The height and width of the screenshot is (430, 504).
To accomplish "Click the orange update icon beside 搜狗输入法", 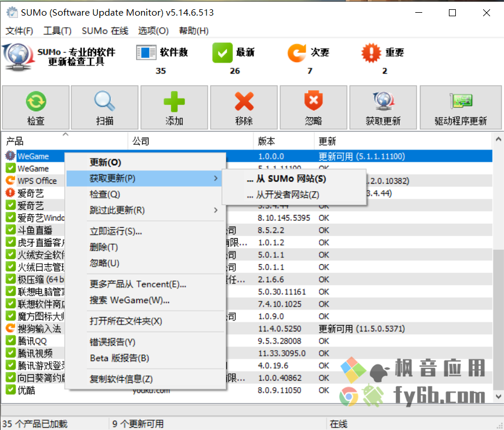I will tap(10, 328).
